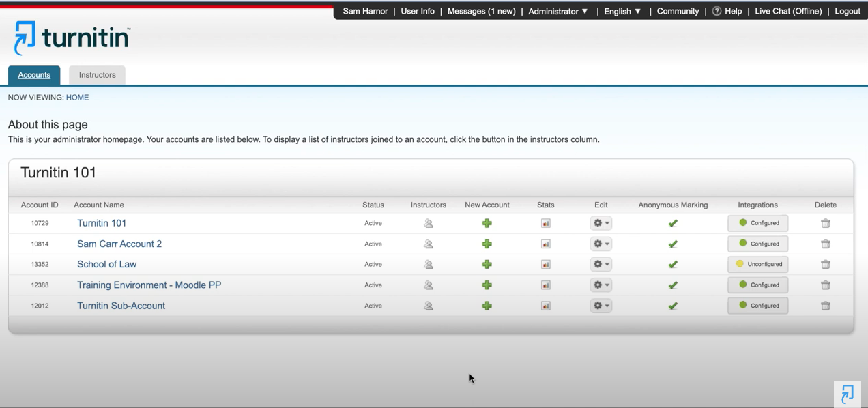
Task: Expand the Administrator role dropdown
Action: tap(558, 11)
